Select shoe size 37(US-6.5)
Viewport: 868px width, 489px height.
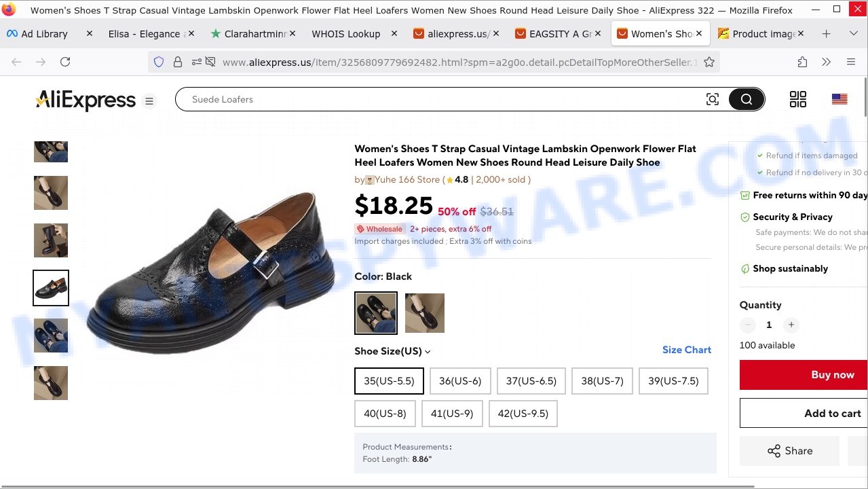(531, 381)
